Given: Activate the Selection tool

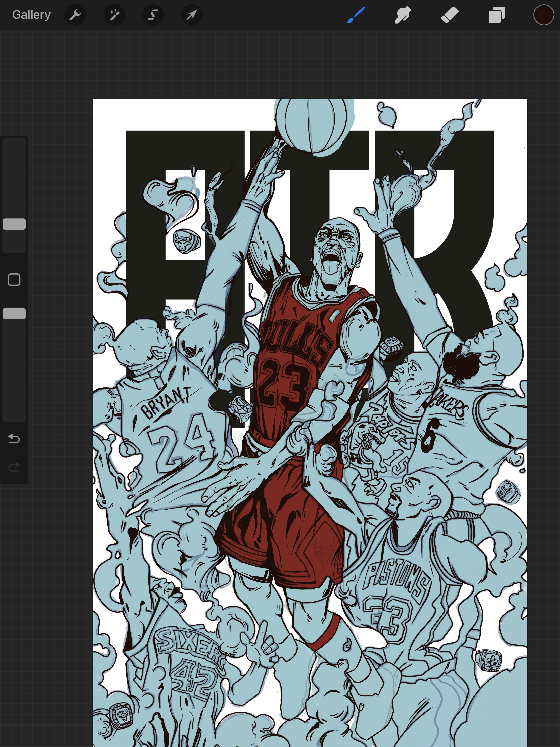Looking at the screenshot, I should (x=153, y=15).
